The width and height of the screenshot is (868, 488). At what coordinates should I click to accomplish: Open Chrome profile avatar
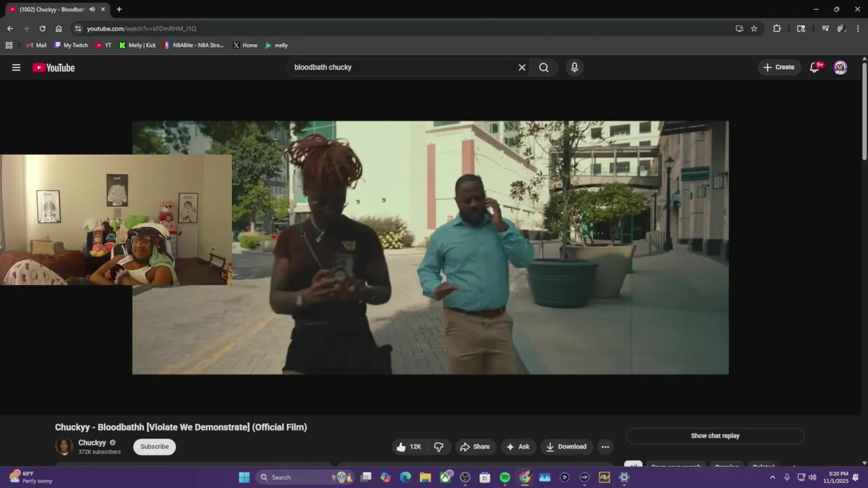pos(841,28)
